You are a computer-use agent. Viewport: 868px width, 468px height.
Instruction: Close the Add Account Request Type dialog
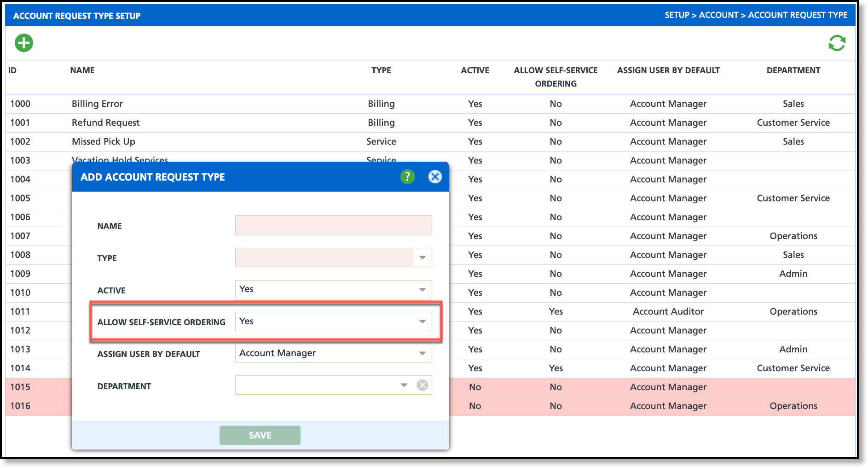click(x=435, y=176)
